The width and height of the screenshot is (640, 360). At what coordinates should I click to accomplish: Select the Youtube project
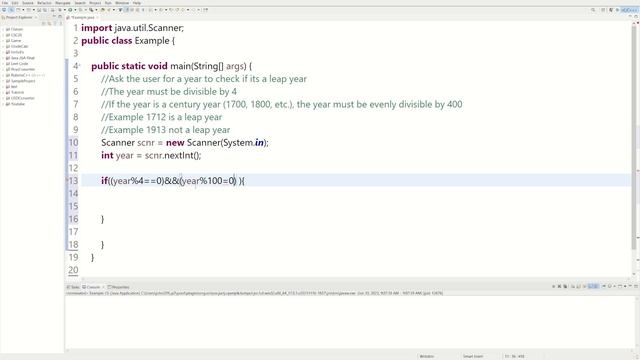18,104
